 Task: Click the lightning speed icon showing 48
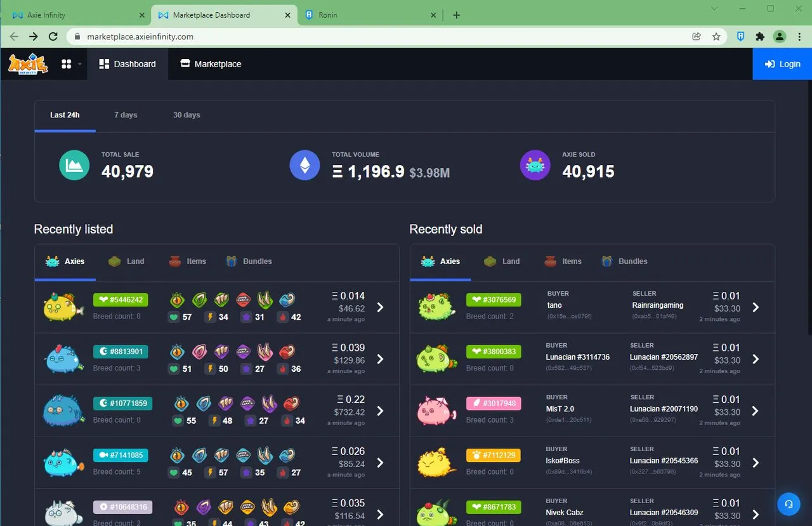(216, 421)
